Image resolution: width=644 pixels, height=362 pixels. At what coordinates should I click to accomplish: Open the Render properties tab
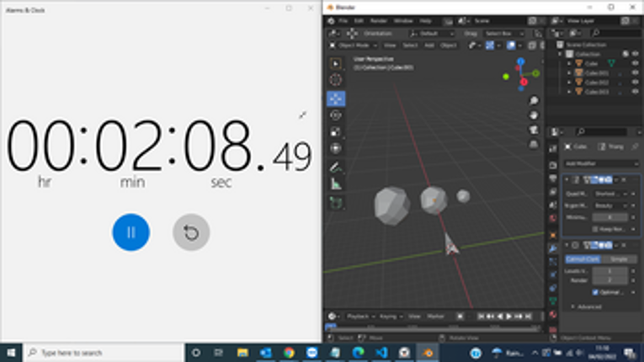click(x=553, y=165)
